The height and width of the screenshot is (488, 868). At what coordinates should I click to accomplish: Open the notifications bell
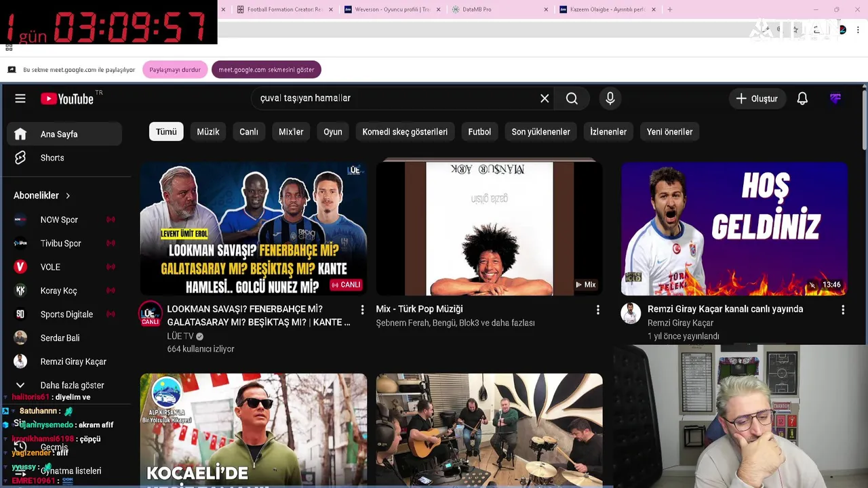click(x=802, y=98)
